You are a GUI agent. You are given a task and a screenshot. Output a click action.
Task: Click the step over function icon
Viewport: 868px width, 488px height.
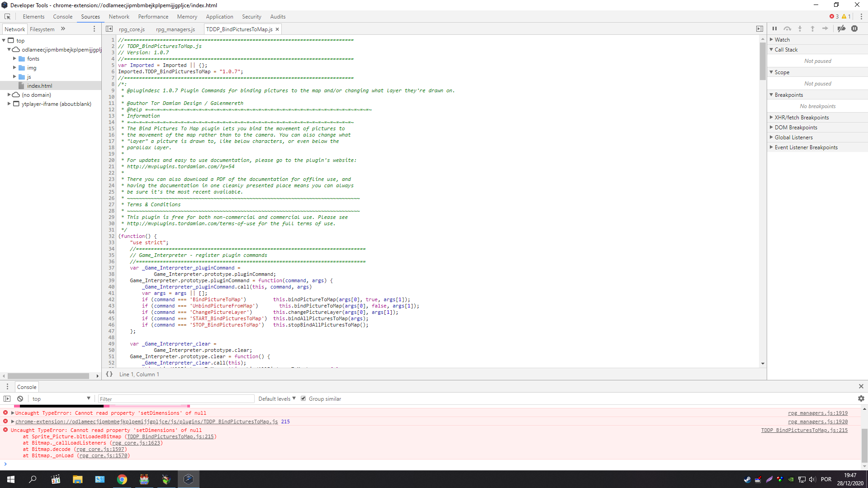pyautogui.click(x=787, y=28)
